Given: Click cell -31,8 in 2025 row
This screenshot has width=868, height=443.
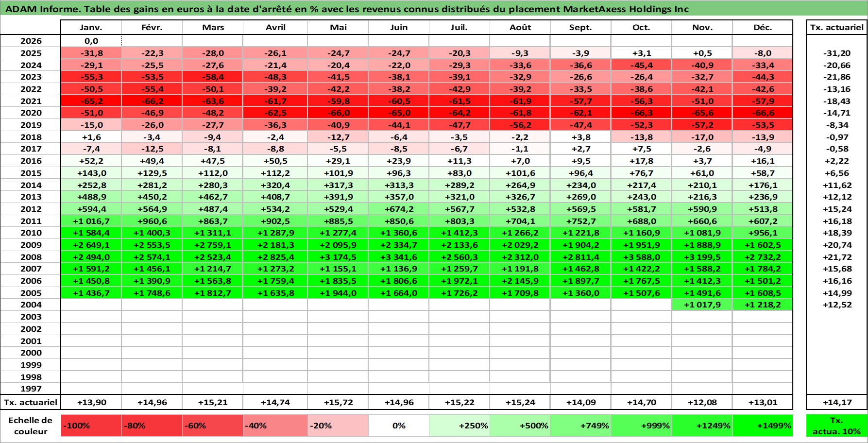Looking at the screenshot, I should click(91, 53).
